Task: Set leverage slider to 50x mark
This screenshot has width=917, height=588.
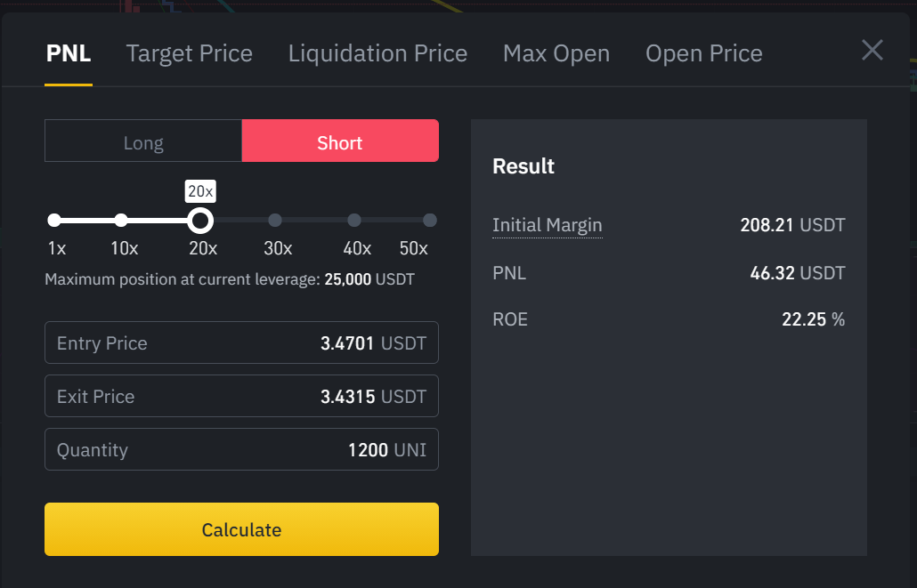Action: click(429, 220)
